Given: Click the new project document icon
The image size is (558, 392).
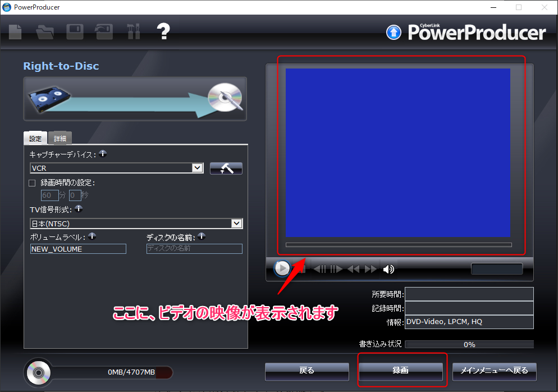Looking at the screenshot, I should (x=15, y=32).
